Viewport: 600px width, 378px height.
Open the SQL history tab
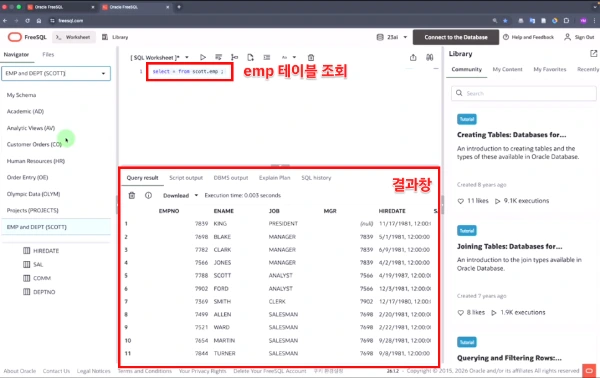pos(316,178)
